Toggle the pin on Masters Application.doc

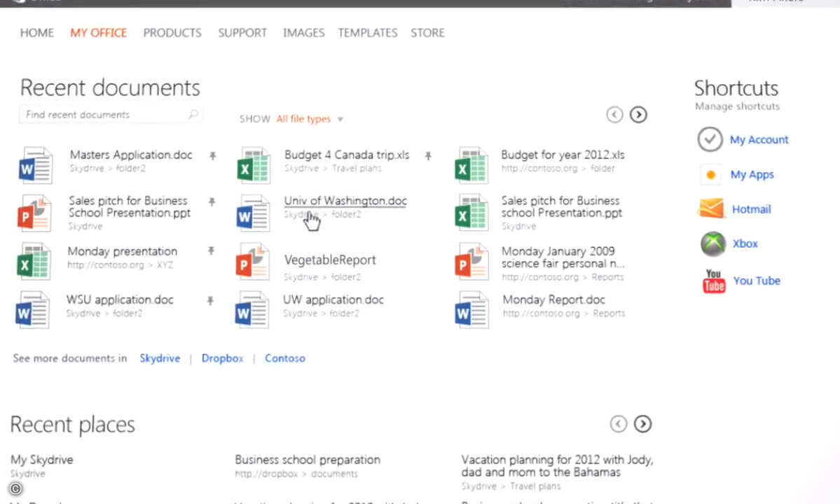point(212,157)
